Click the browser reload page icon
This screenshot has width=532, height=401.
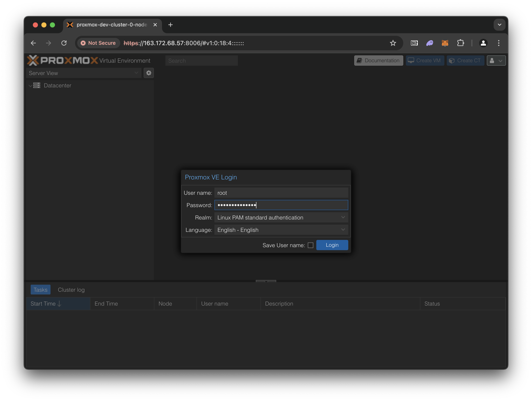[64, 43]
